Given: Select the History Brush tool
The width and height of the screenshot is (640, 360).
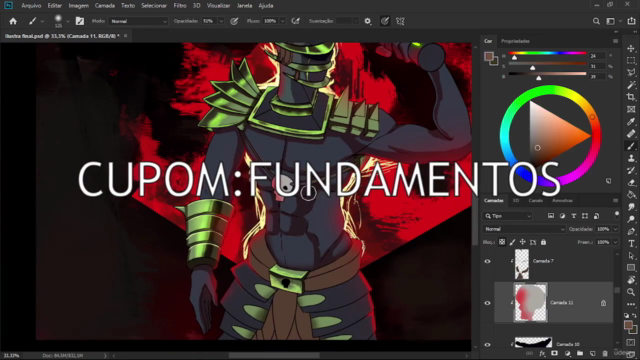Looking at the screenshot, I should pyautogui.click(x=631, y=170).
